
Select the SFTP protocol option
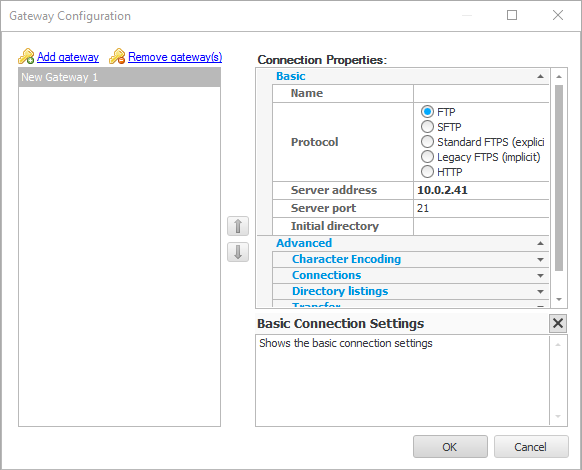tap(427, 127)
